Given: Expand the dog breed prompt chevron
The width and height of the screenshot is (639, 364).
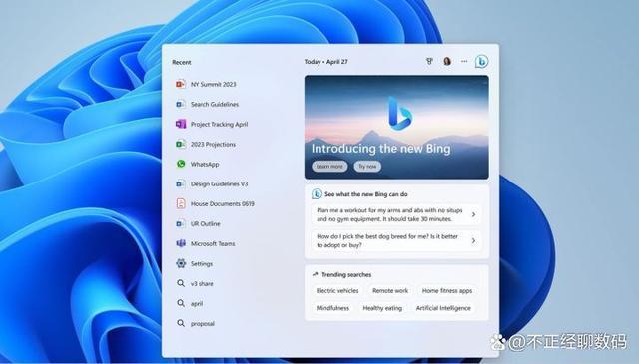Looking at the screenshot, I should (x=473, y=240).
